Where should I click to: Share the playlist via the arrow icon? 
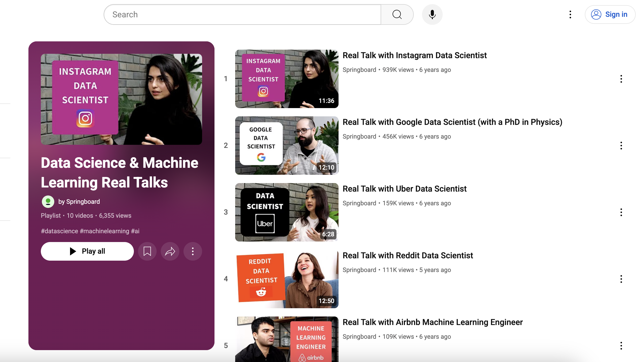pyautogui.click(x=170, y=251)
